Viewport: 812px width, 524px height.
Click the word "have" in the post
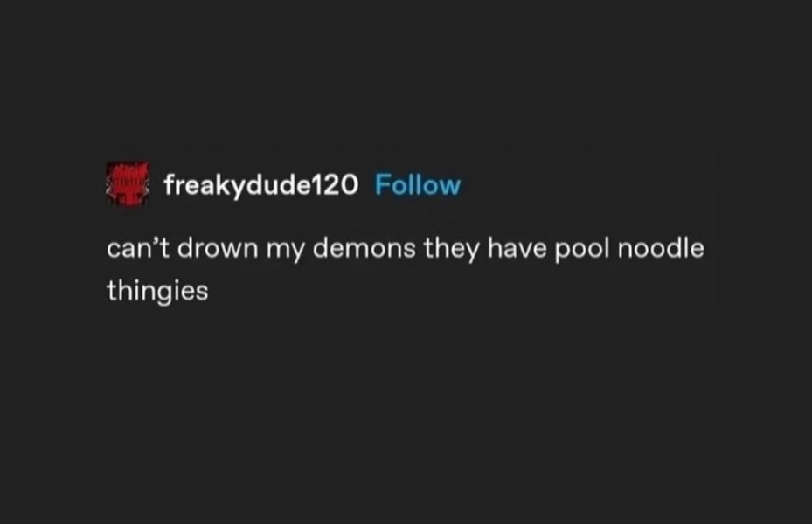[517, 248]
